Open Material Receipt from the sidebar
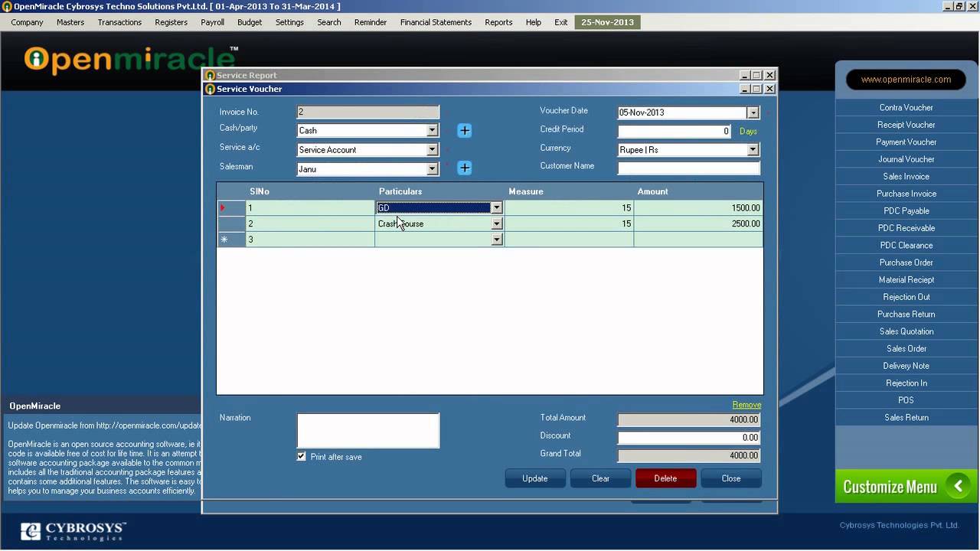 point(906,280)
